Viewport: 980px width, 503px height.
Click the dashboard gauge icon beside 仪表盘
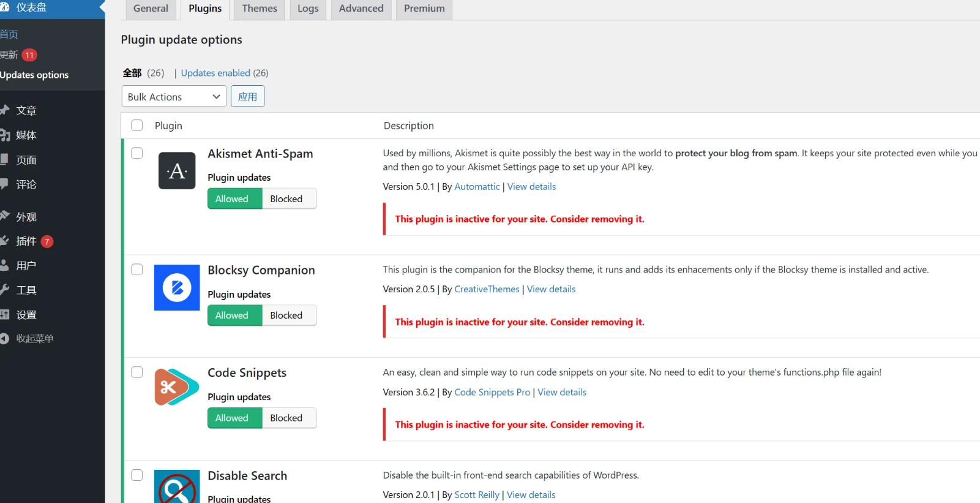click(x=5, y=7)
